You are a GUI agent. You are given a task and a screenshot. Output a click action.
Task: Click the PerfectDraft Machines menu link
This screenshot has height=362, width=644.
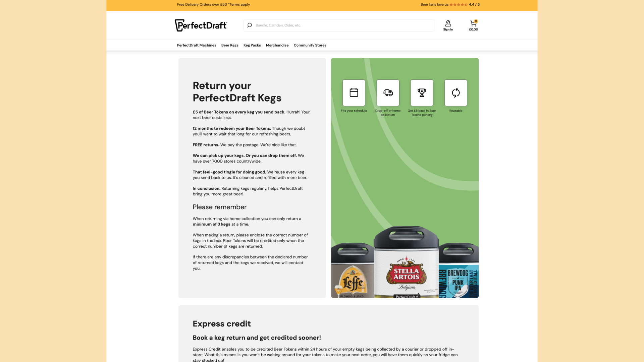(x=196, y=45)
